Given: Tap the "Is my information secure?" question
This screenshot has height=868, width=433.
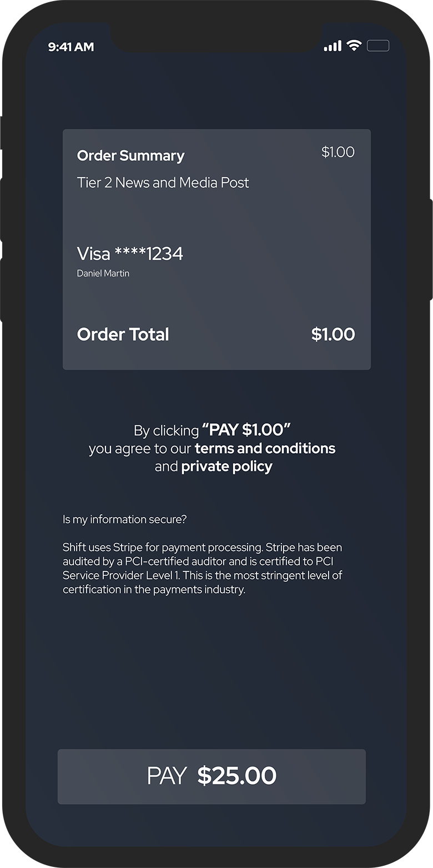Looking at the screenshot, I should click(x=125, y=520).
